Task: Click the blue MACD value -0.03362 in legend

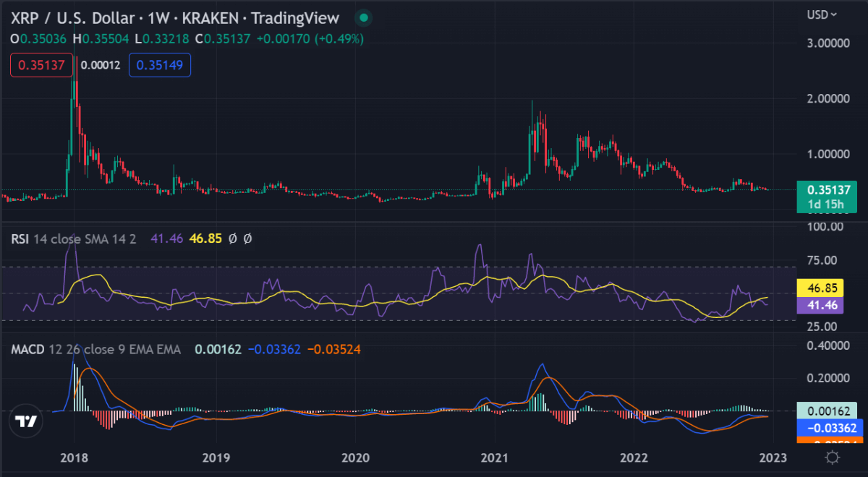Action: pos(275,350)
